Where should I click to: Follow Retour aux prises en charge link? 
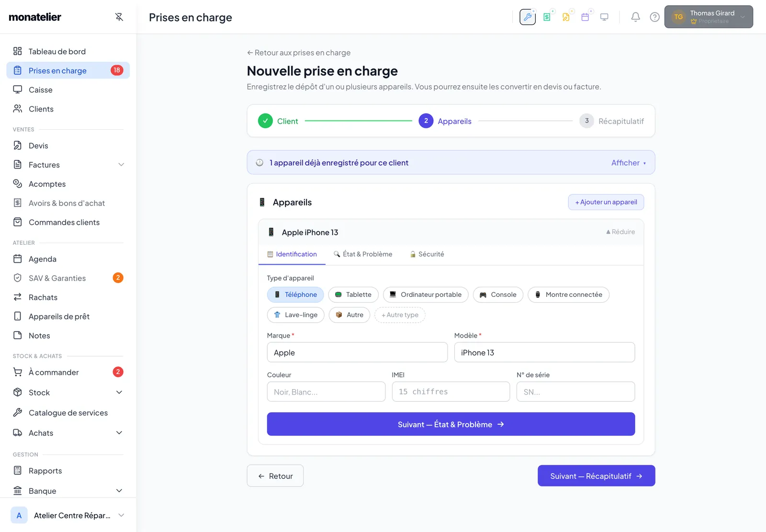click(299, 53)
